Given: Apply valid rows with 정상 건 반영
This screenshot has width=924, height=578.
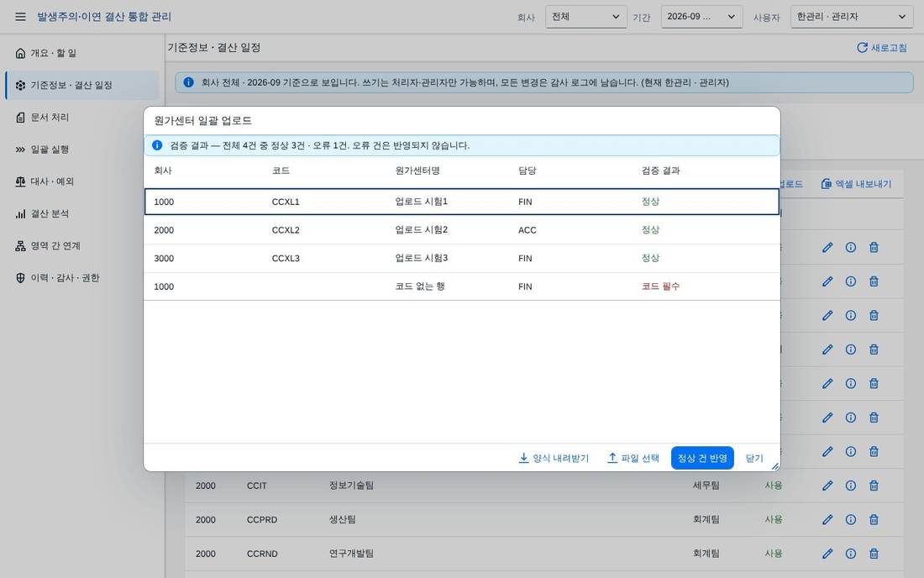Looking at the screenshot, I should (x=702, y=458).
